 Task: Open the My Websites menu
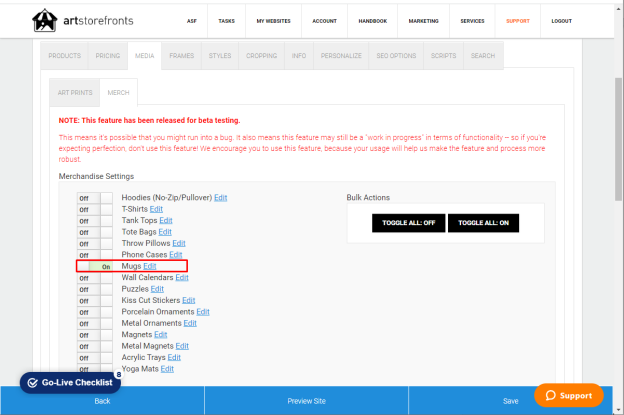coord(273,21)
